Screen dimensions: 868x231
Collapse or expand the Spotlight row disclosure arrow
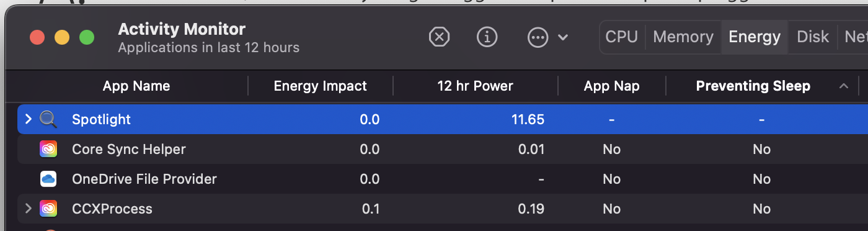[x=28, y=119]
